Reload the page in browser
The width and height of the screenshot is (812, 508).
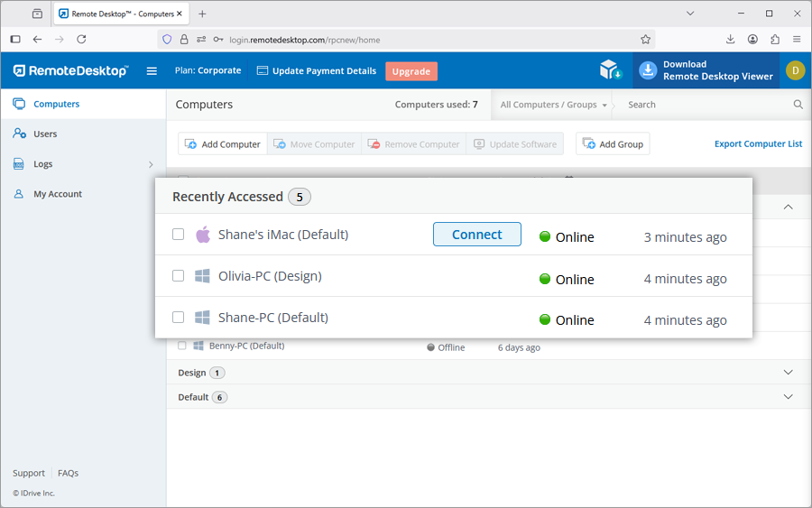point(81,40)
